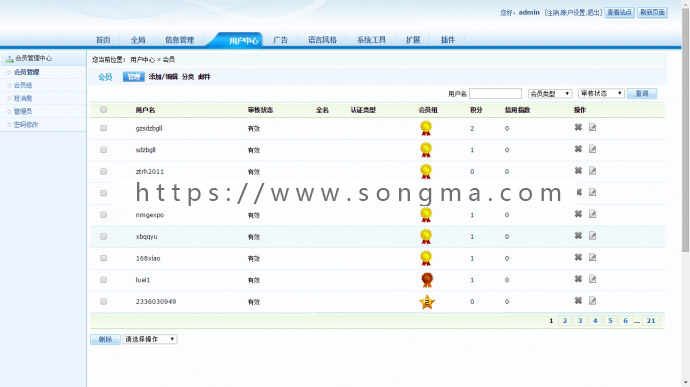Click the star badge for 2336030949
The image size is (690, 387).
pos(427,302)
